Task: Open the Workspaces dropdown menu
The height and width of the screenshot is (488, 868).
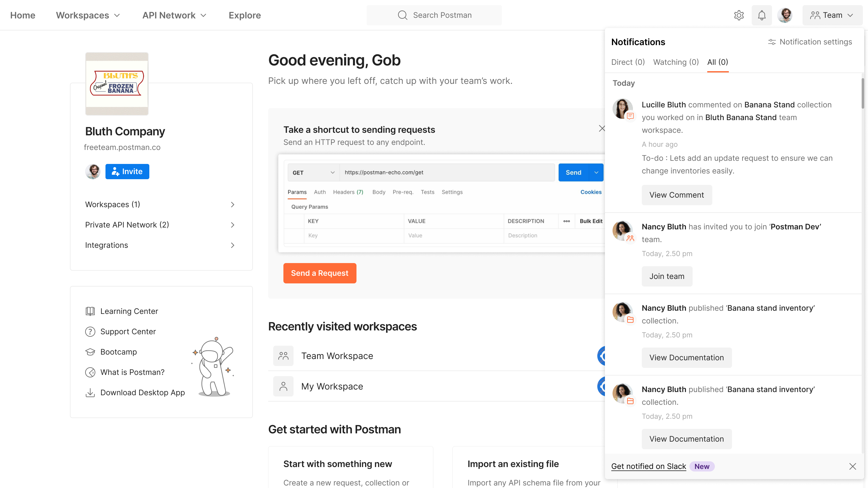Action: [x=88, y=15]
